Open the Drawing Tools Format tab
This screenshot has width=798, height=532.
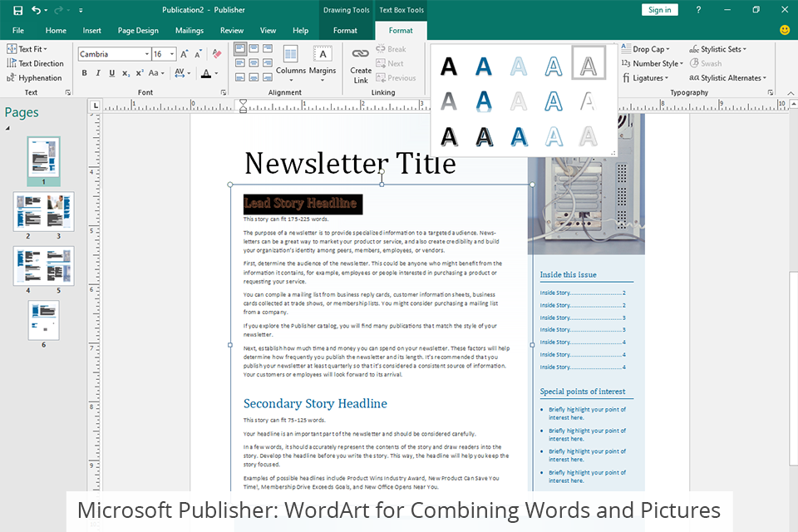(345, 30)
